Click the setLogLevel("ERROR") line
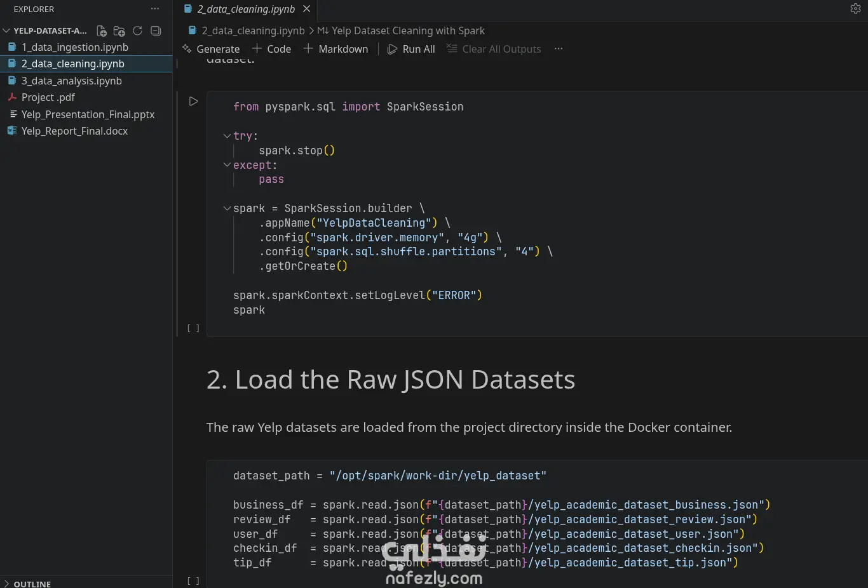The image size is (868, 588). tap(358, 295)
